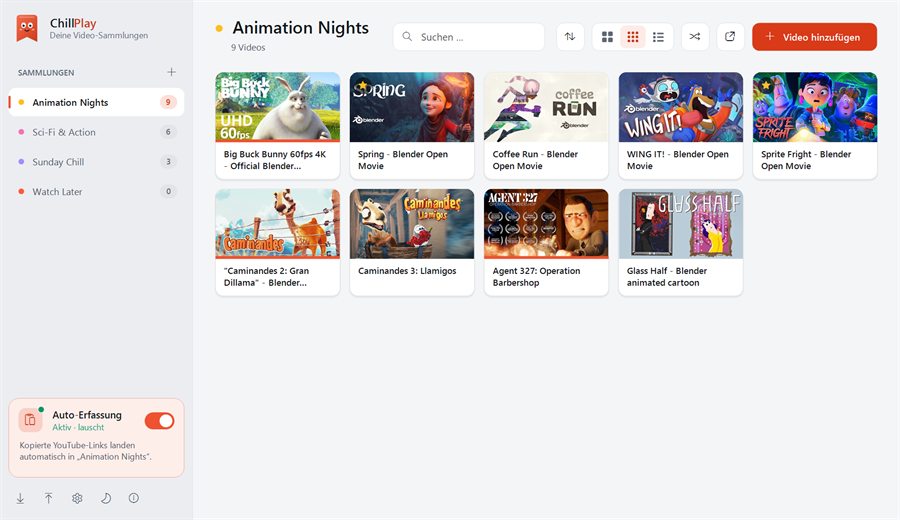
Task: Focus the Suchen search field
Action: click(469, 37)
